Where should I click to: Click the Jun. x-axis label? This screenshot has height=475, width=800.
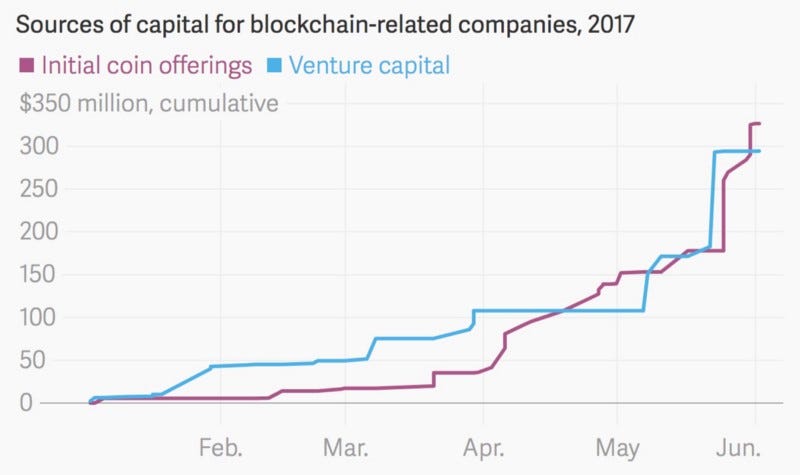(x=738, y=448)
